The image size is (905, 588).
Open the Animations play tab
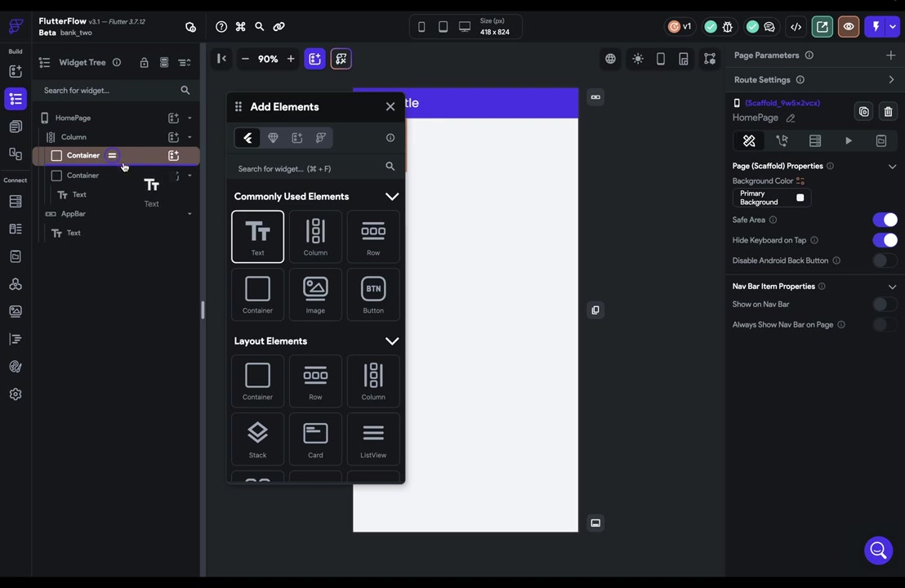coord(849,140)
